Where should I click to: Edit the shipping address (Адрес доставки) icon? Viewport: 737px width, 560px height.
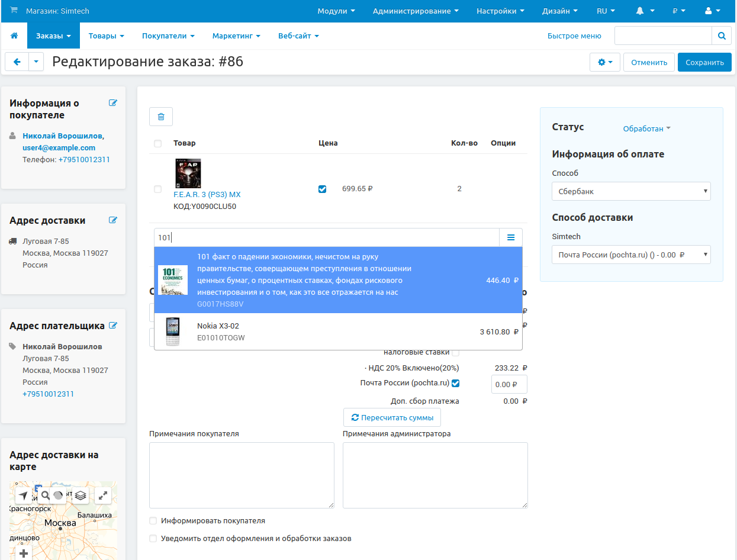pos(113,220)
